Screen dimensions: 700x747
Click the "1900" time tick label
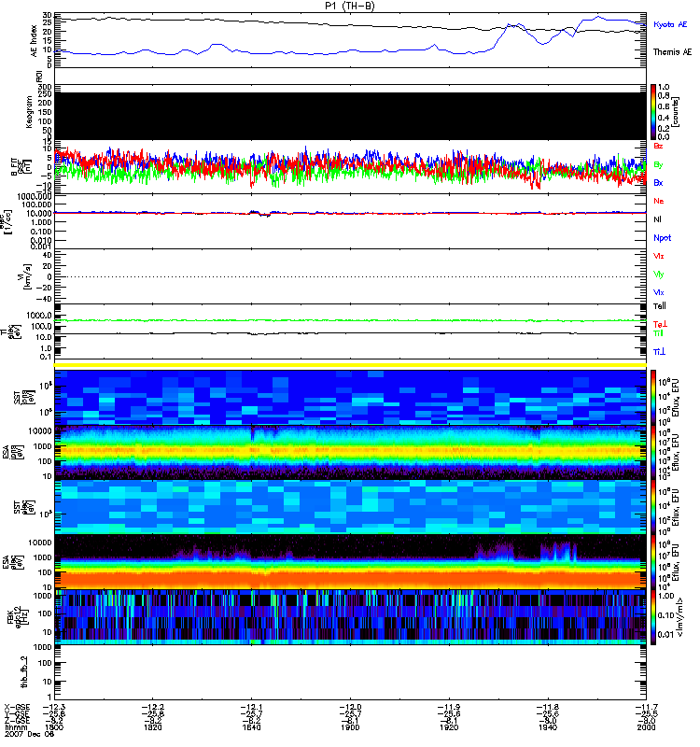[x=351, y=727]
